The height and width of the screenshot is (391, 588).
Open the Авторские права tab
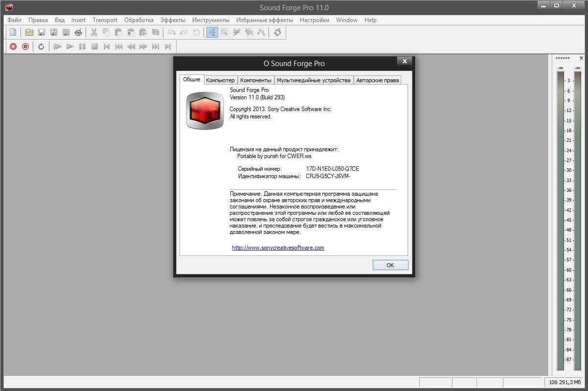[x=378, y=80]
